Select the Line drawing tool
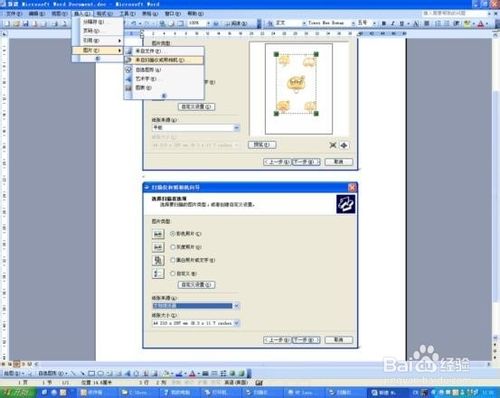500x398 pixels. (73, 373)
